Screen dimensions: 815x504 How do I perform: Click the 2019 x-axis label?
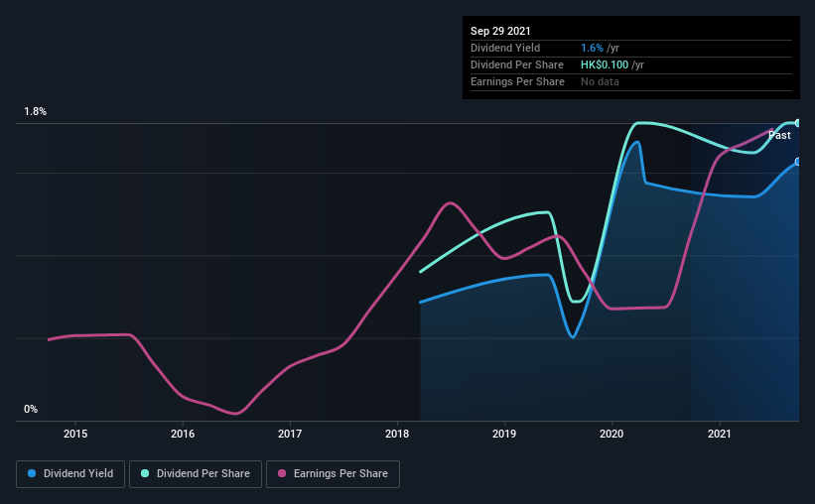pos(504,434)
